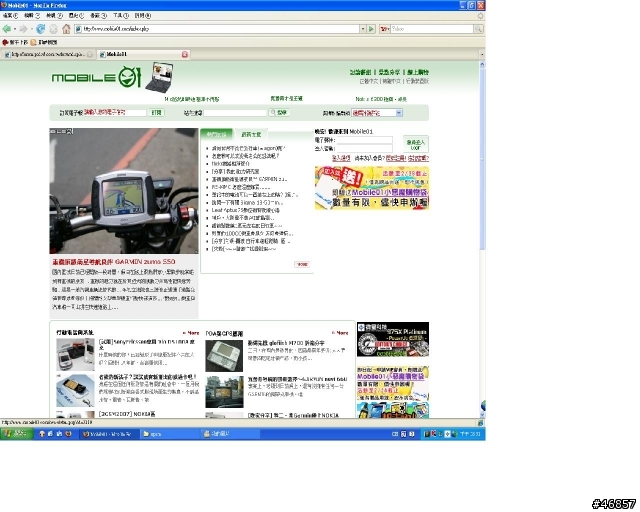640x512 pixels.
Task: Click More link in PDA/GPS section
Action: tap(340, 333)
